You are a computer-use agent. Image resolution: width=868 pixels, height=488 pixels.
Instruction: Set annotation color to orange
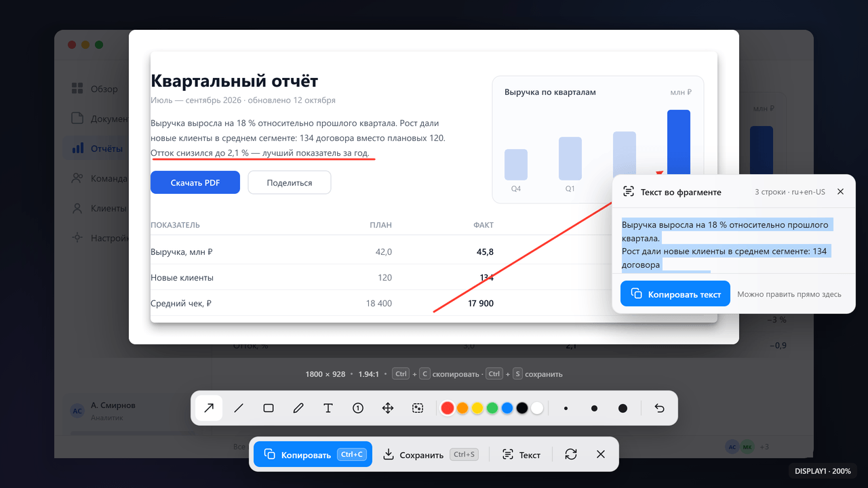[x=462, y=408]
